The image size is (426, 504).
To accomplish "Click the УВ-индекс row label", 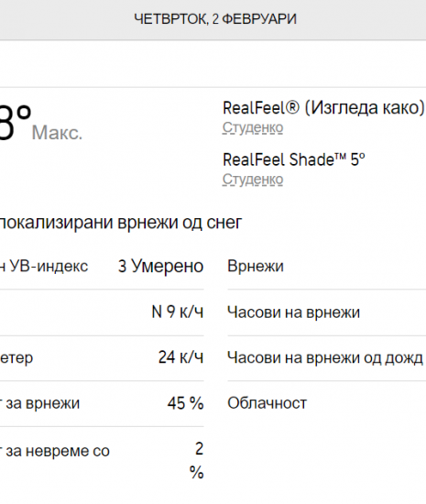I will [x=44, y=266].
